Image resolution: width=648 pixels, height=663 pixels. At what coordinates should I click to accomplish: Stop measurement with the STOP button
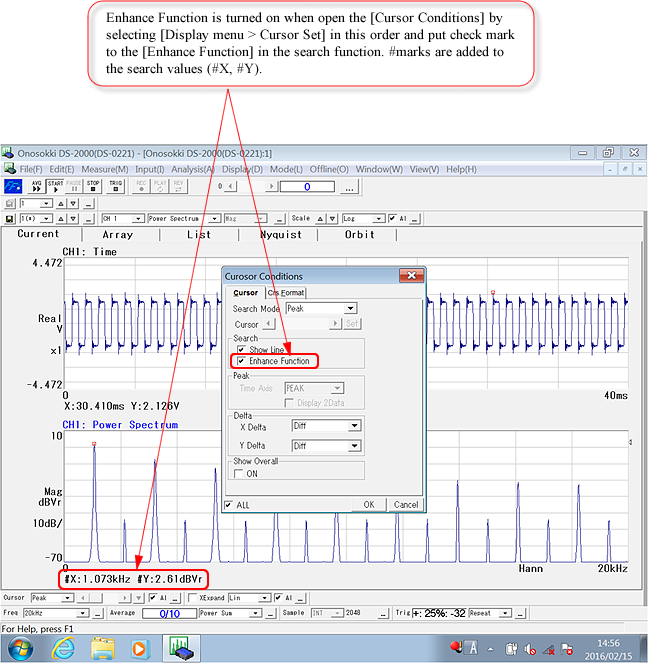pos(93,186)
